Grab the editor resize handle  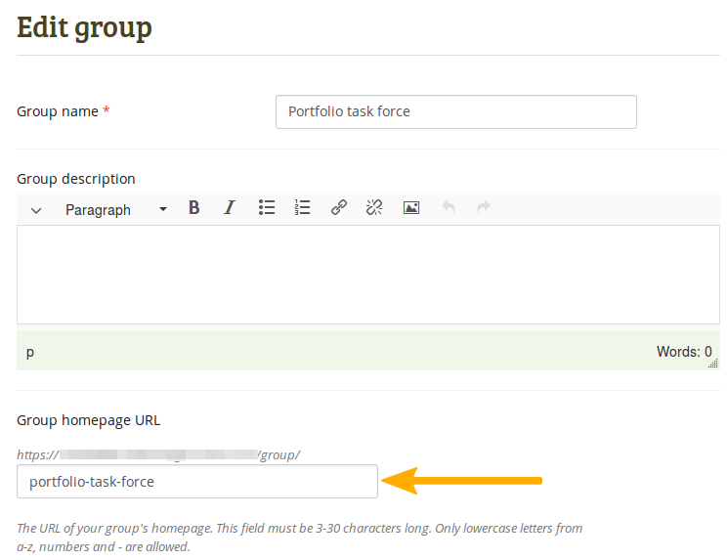point(713,363)
